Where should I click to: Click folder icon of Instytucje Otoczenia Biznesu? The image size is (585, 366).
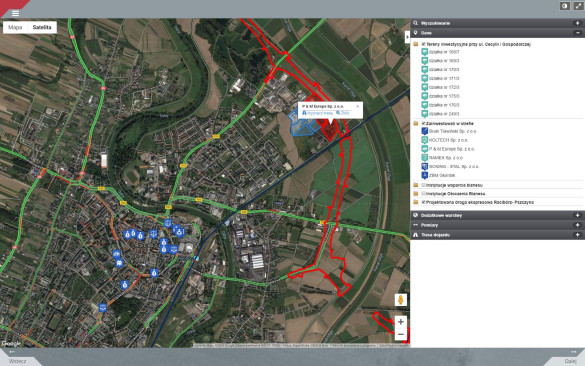[x=416, y=193]
